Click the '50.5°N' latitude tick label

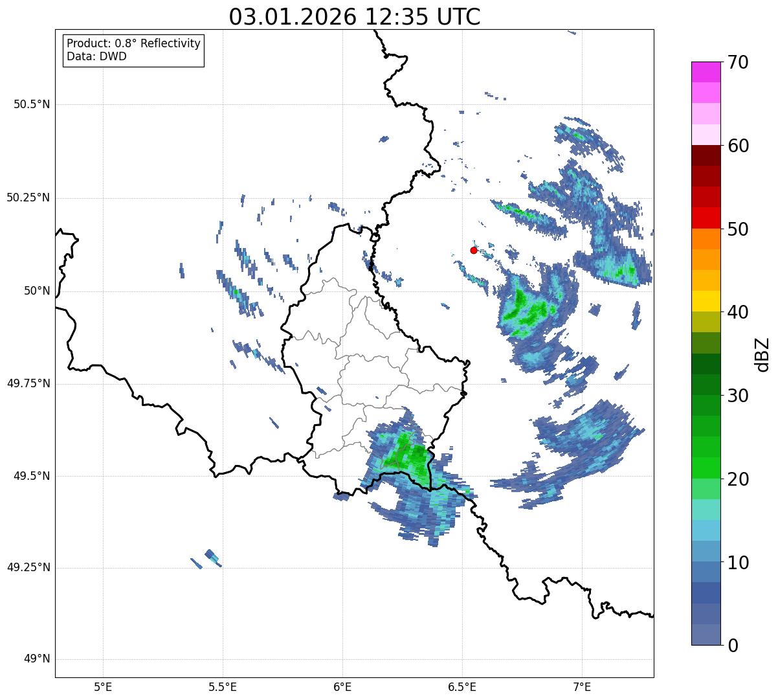(x=32, y=104)
